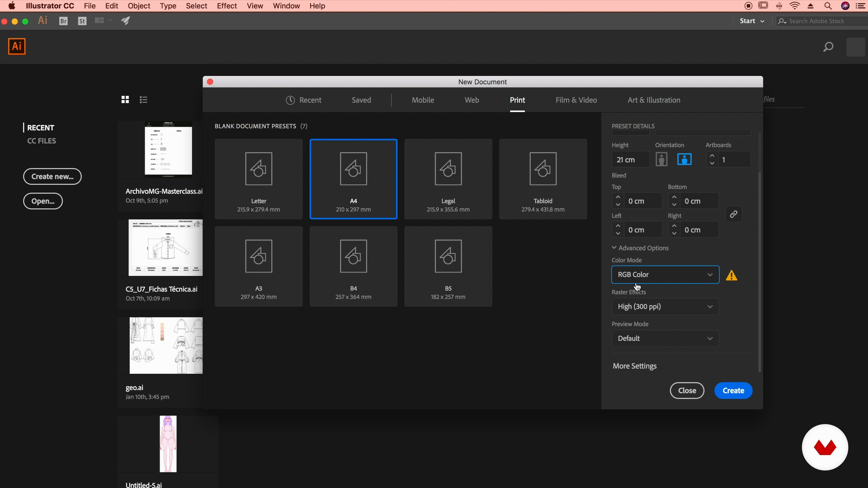Switch to the Recent tab

click(304, 100)
